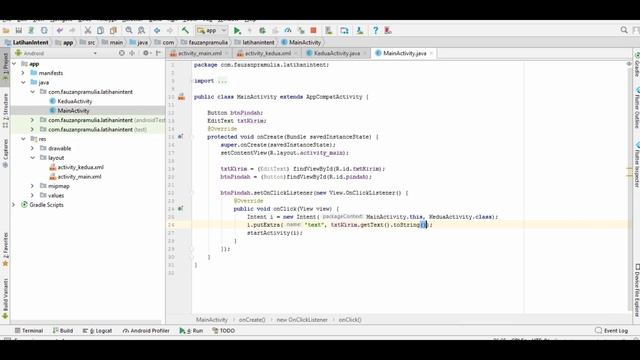
Task: Toggle the Build Variants tool window
Action: (x=5, y=298)
